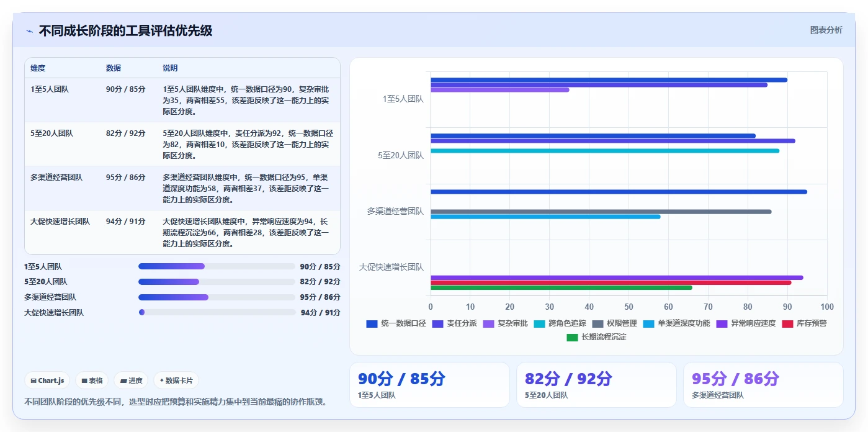Toggle the 长期流程沉淀 legend item
Screen dimensions: 868x432
pyautogui.click(x=596, y=338)
